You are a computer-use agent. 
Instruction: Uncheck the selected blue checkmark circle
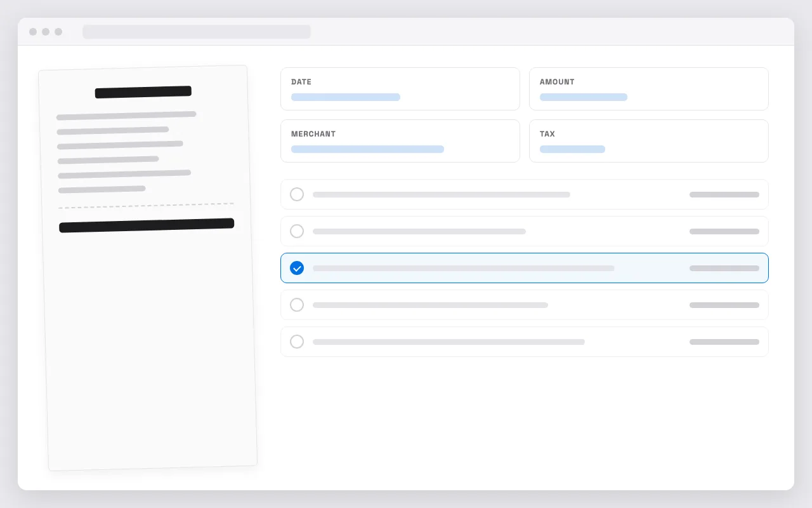(x=297, y=268)
